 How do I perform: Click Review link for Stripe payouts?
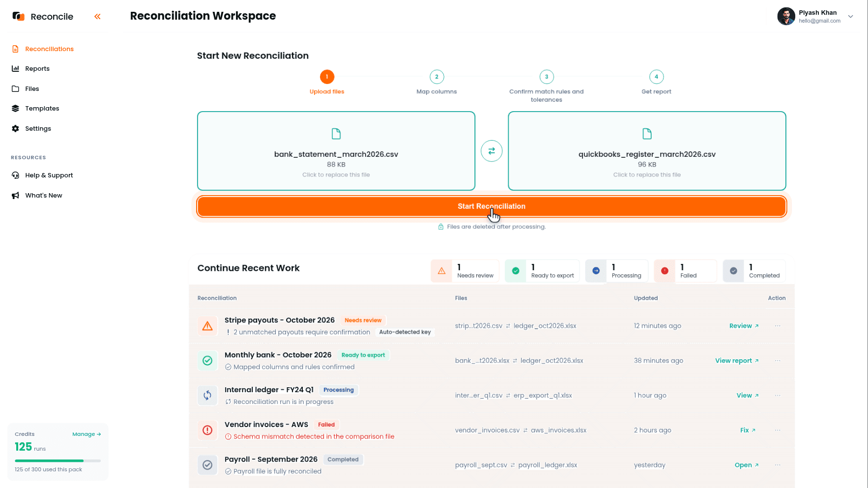(x=744, y=326)
